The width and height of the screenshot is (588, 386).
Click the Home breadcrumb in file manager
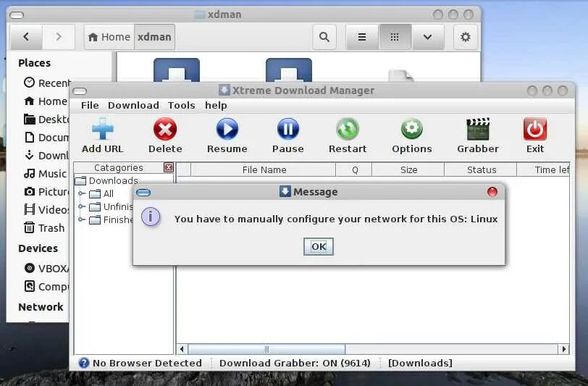coord(109,37)
